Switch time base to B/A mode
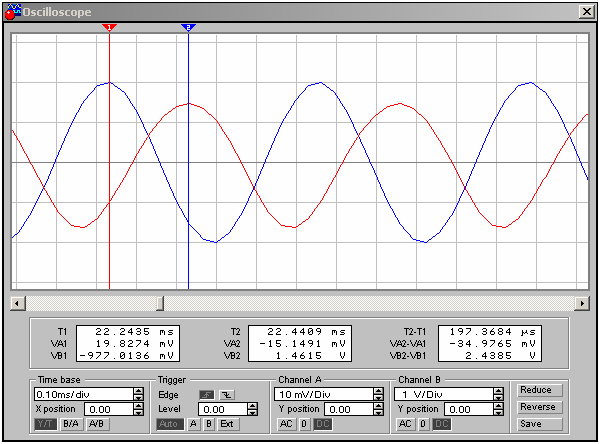The height and width of the screenshot is (444, 600). [71, 424]
